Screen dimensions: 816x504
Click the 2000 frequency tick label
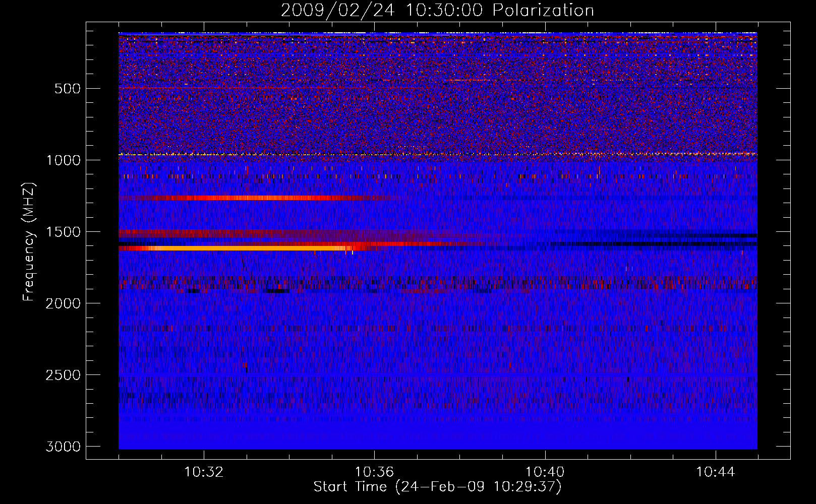tap(63, 303)
